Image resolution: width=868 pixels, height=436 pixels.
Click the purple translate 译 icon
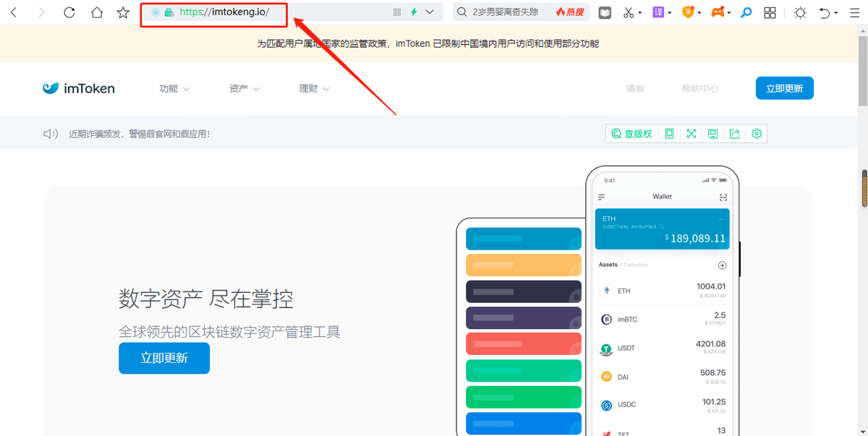658,12
